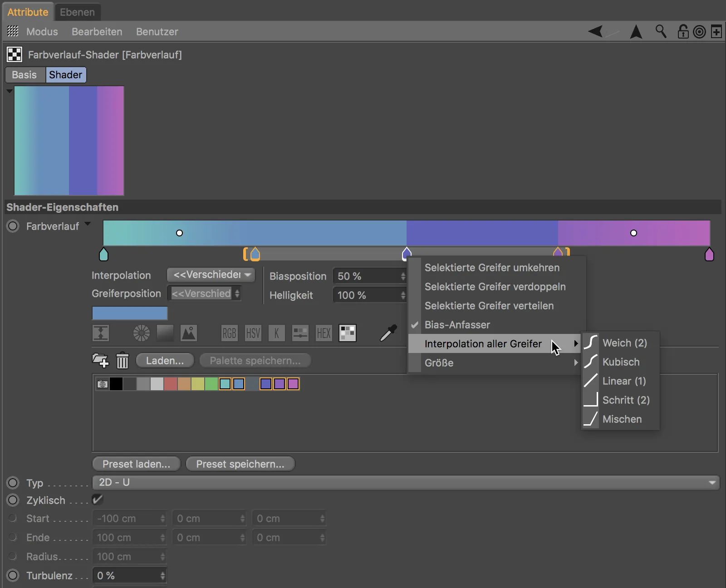This screenshot has height=588, width=726.
Task: Click Preset laden... button
Action: pos(136,464)
